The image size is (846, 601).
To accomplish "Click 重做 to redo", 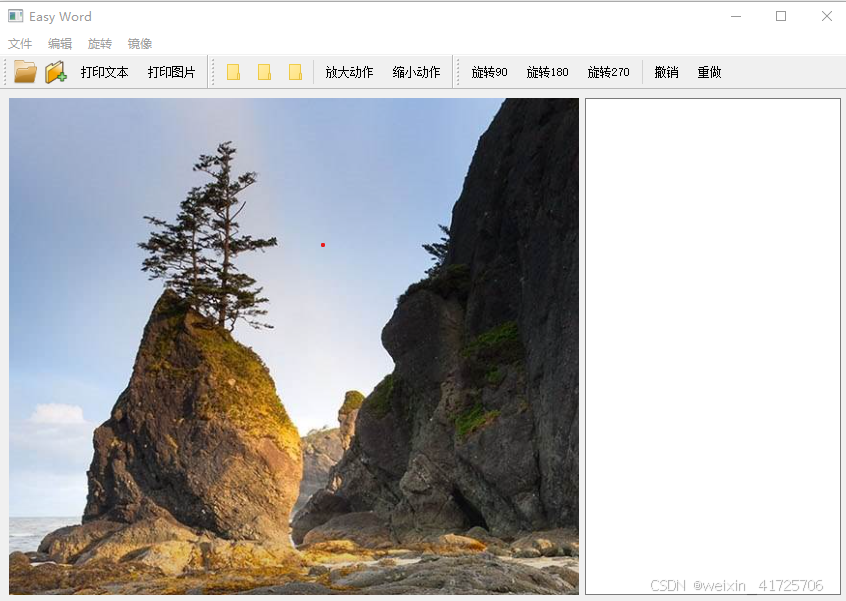I will (709, 72).
